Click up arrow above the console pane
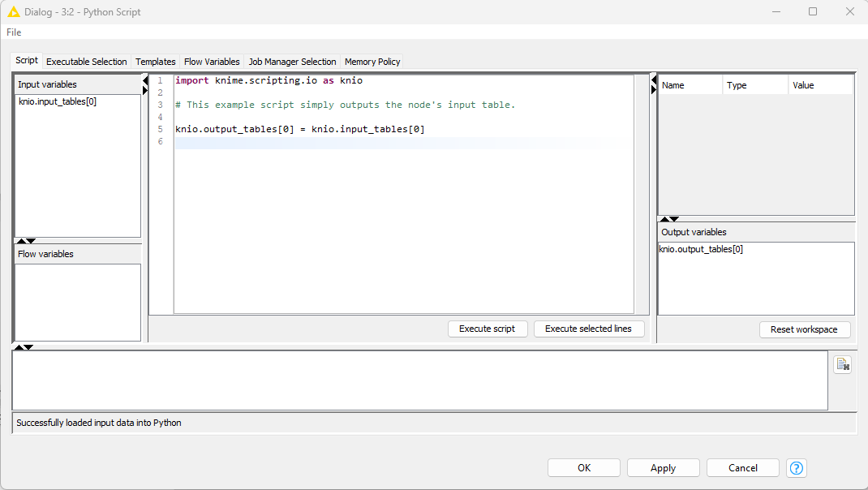This screenshot has height=490, width=868. (x=19, y=347)
